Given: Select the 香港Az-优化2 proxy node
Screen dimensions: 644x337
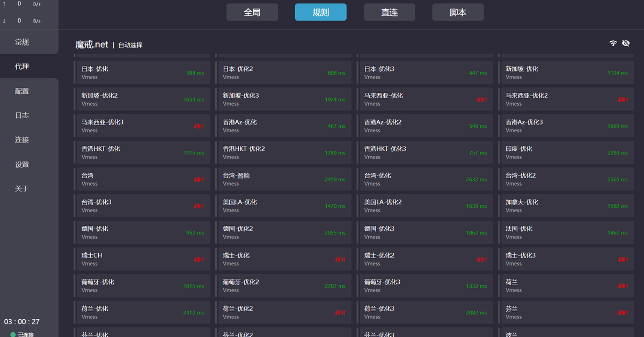Looking at the screenshot, I should tap(425, 126).
